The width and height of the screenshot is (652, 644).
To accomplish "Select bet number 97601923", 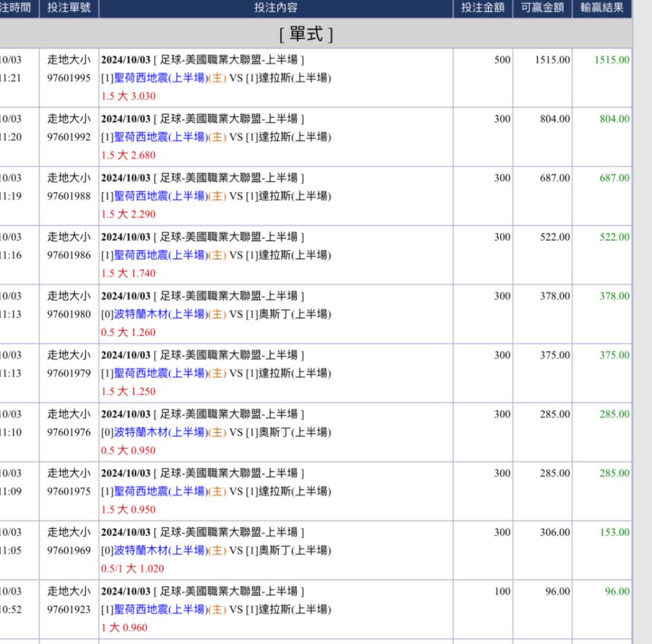I will click(68, 609).
